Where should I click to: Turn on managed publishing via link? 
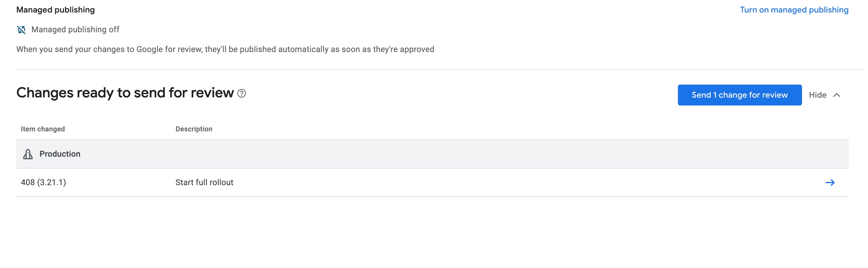pyautogui.click(x=794, y=10)
